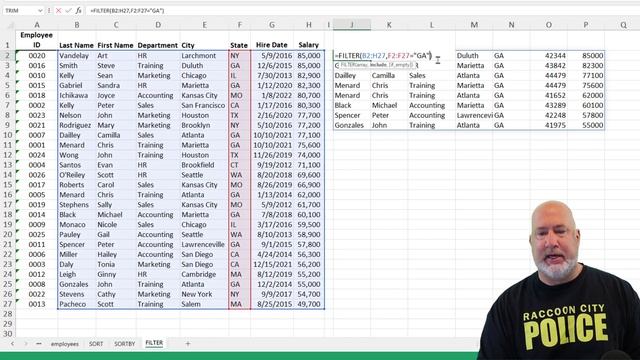The image size is (640, 360).
Task: Click the hire date '7/30/2013'
Action: [x=272, y=76]
